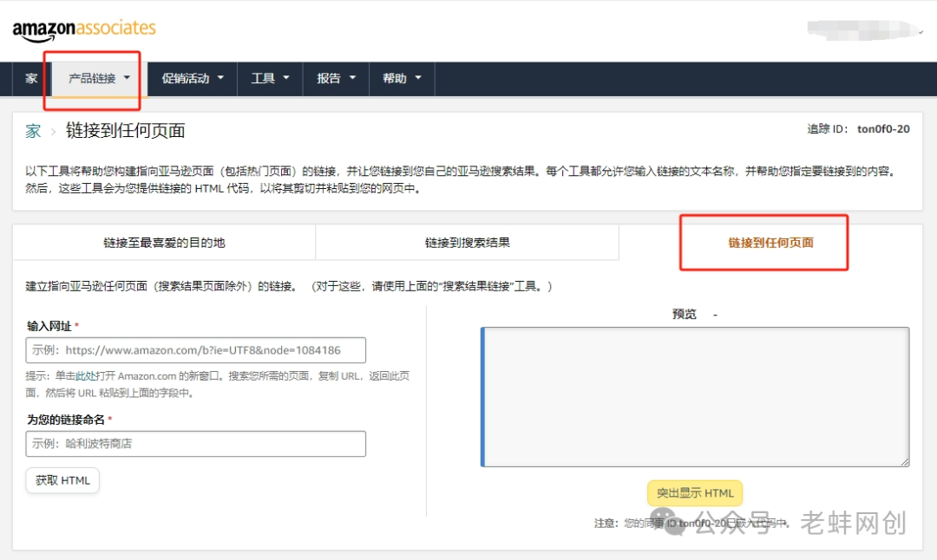Click the 预览 label above the textarea
The width and height of the screenshot is (937, 560).
pos(685,314)
